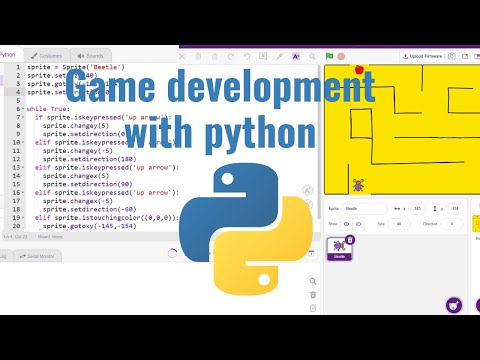Click the 'Ln 4, Col 22' status entry
The image size is (480, 360).
[15, 237]
